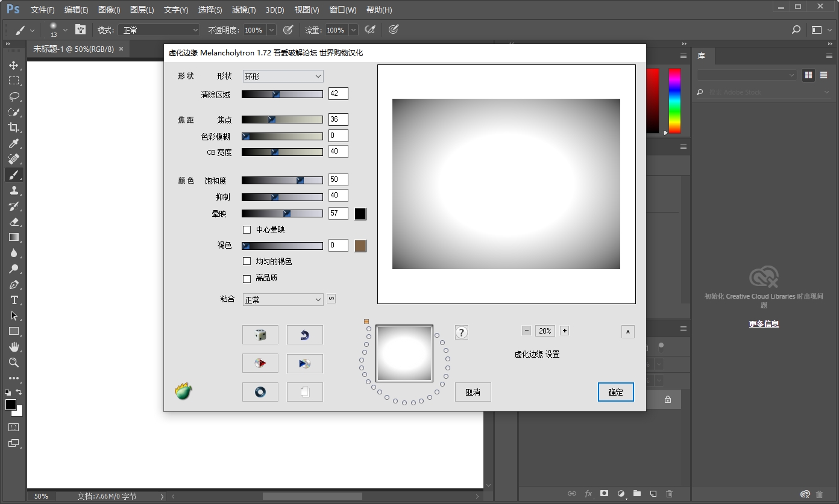Select the Clone Stamp tool
The width and height of the screenshot is (839, 504).
coord(14,190)
